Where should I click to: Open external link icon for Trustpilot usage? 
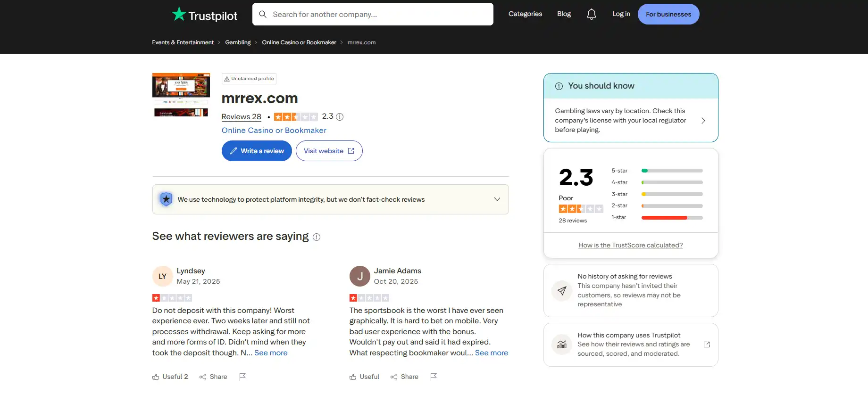tap(707, 345)
